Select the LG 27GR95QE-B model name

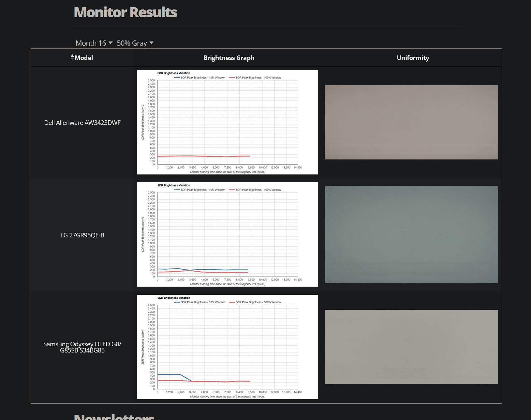click(82, 235)
